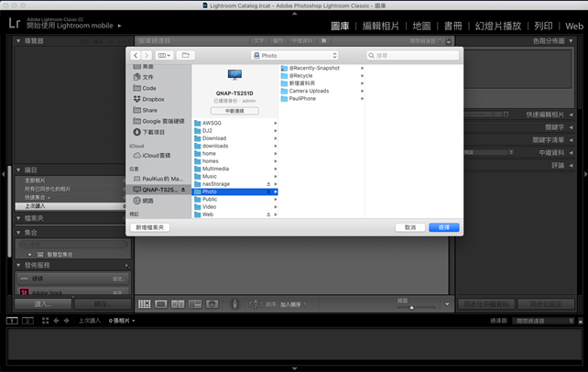Select the Painter spray can tool
The height and width of the screenshot is (372, 588).
234,304
